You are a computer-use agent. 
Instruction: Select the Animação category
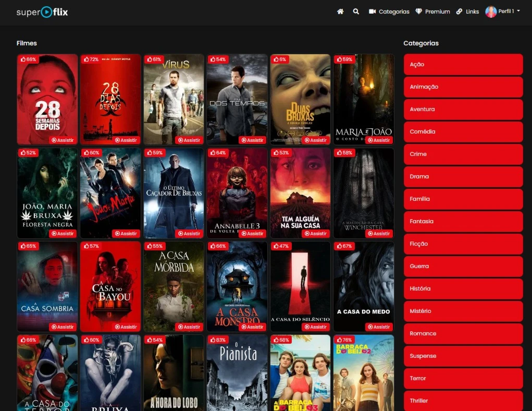click(463, 87)
